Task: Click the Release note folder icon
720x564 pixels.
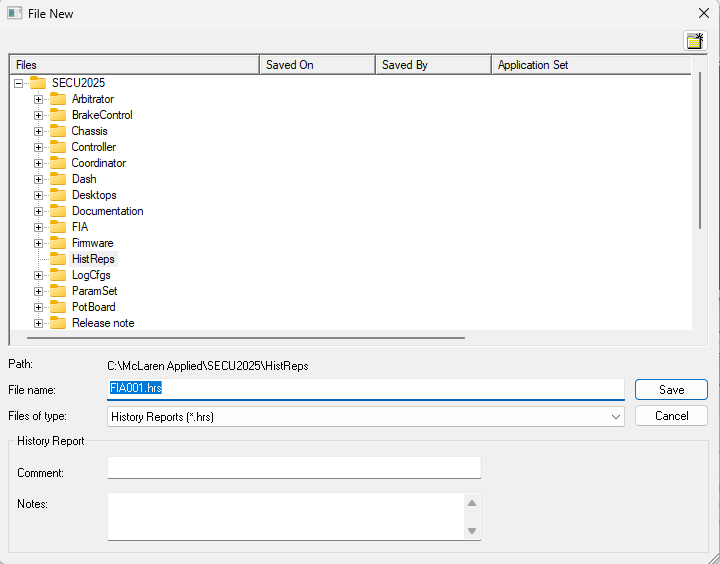Action: (x=58, y=323)
